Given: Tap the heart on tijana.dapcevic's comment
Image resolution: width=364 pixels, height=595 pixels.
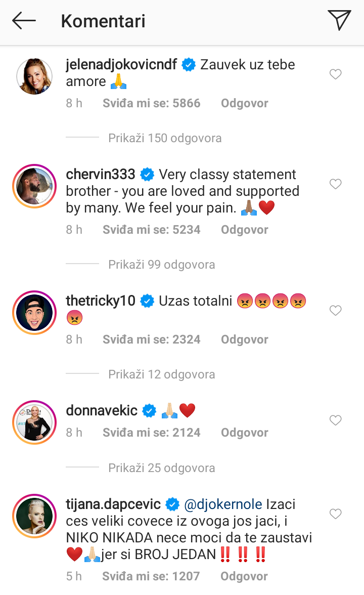Looking at the screenshot, I should click(x=336, y=514).
